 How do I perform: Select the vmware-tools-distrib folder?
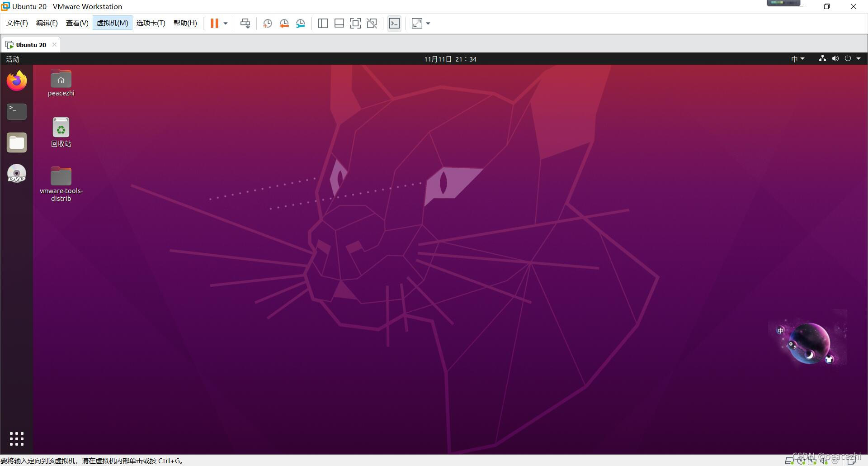[x=61, y=184]
